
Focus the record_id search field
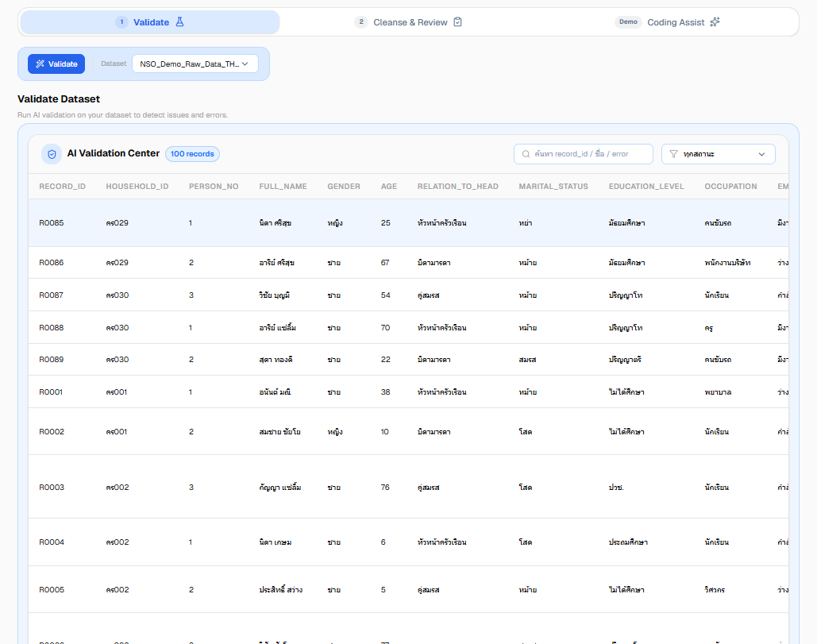point(583,154)
